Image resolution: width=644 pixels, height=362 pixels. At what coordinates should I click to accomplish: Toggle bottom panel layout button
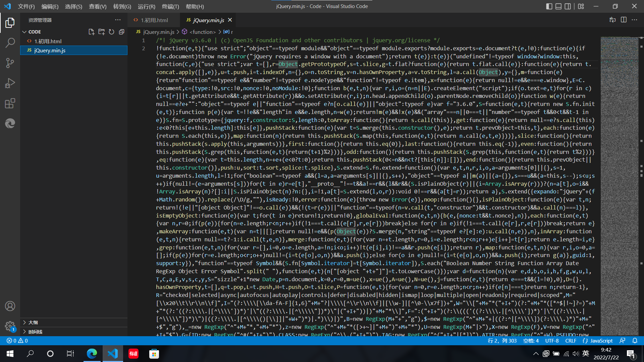coord(558,6)
